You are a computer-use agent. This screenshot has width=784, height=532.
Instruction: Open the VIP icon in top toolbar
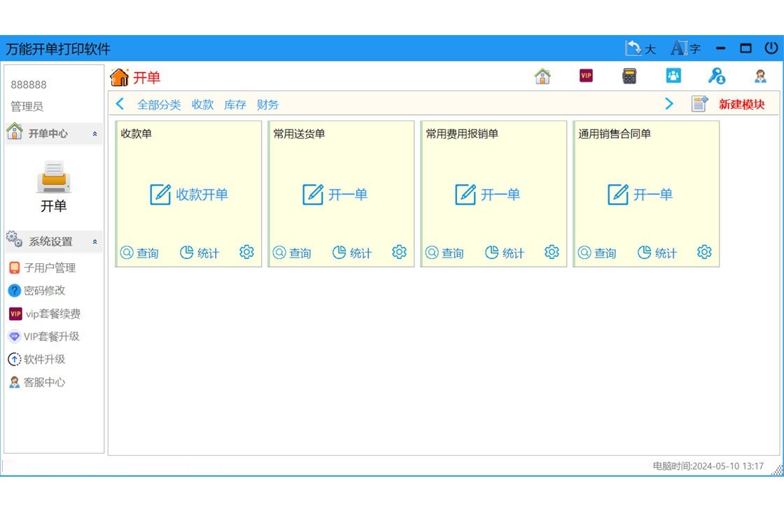coord(586,76)
